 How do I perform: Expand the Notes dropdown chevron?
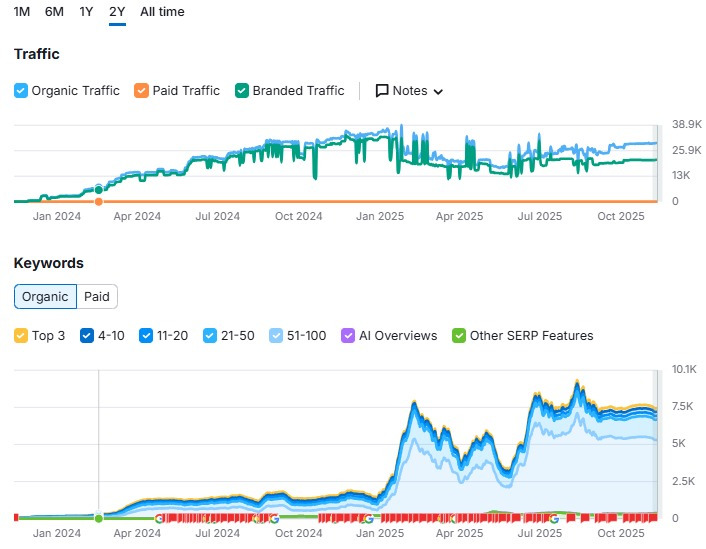tap(438, 92)
